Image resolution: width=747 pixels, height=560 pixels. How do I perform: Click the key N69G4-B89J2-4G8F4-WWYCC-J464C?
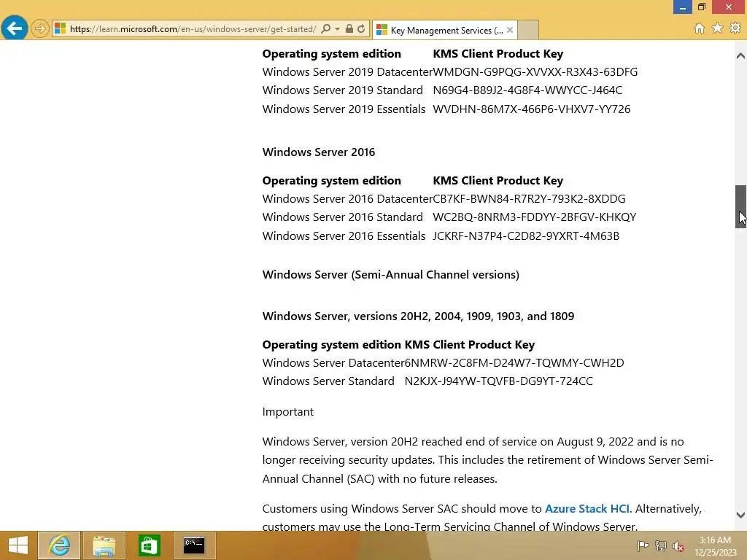pyautogui.click(x=527, y=90)
